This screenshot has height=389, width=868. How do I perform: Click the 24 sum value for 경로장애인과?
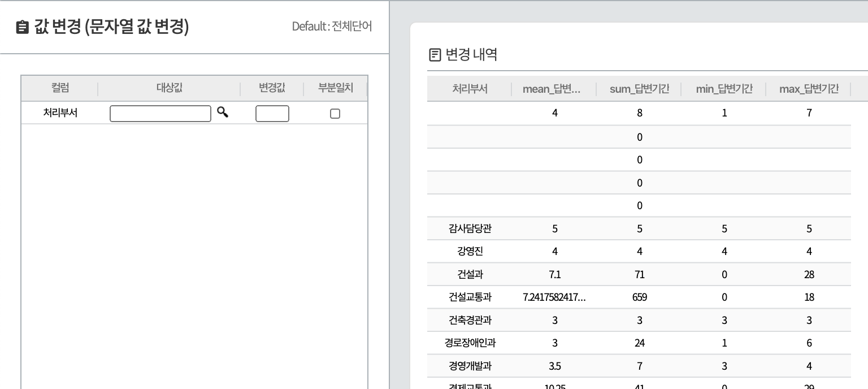pyautogui.click(x=640, y=343)
